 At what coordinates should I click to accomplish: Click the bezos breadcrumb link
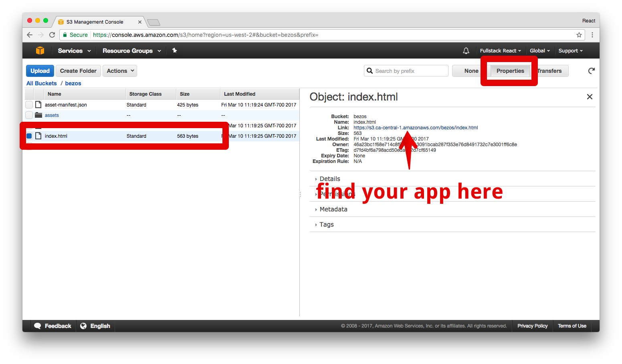73,83
